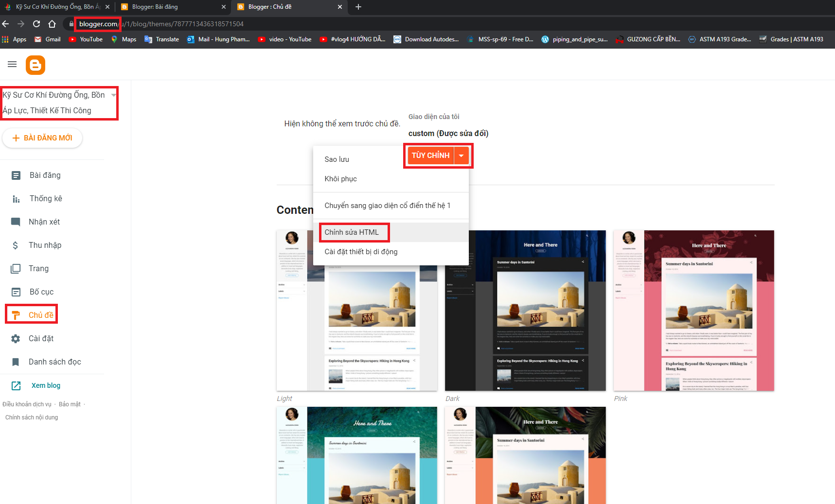835x504 pixels.
Task: Open the Trang section
Action: pos(39,268)
